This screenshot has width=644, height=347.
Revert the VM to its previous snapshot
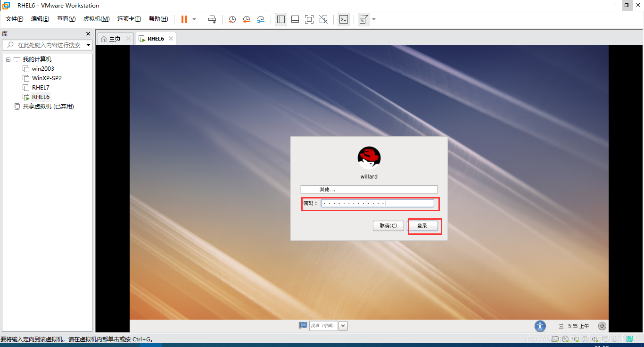coord(247,19)
